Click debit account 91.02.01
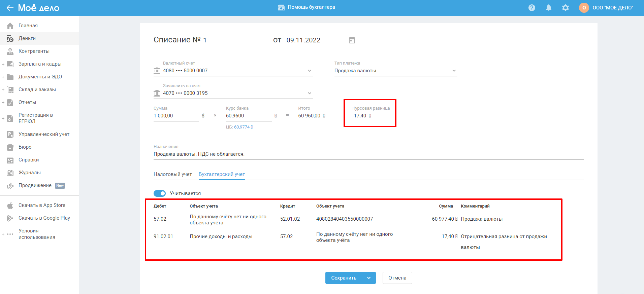The width and height of the screenshot is (644, 294). pyautogui.click(x=163, y=236)
